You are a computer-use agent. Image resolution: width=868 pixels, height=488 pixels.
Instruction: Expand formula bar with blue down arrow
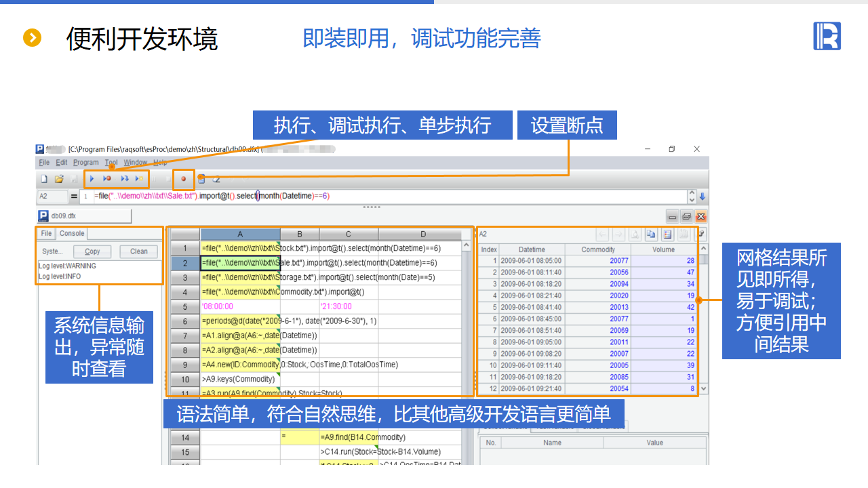pos(703,197)
